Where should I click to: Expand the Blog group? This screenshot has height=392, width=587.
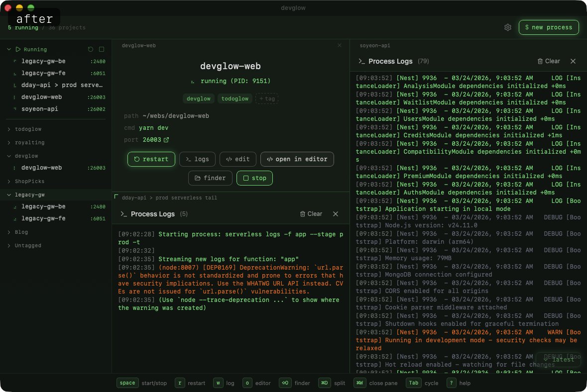9,232
